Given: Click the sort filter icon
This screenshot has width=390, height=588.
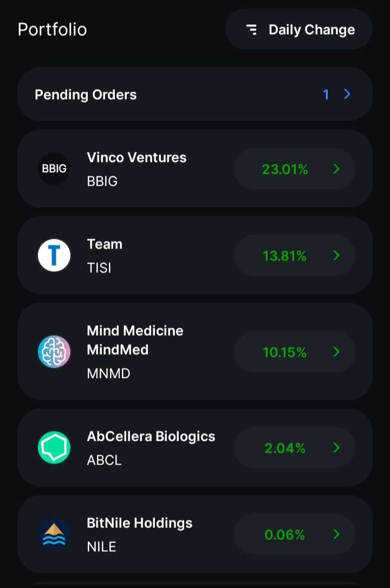Looking at the screenshot, I should [252, 30].
